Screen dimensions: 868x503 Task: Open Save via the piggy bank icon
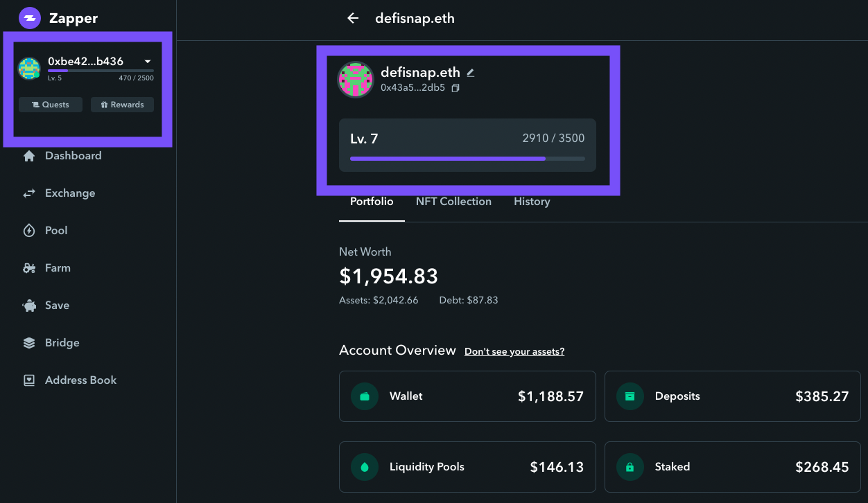tap(29, 306)
